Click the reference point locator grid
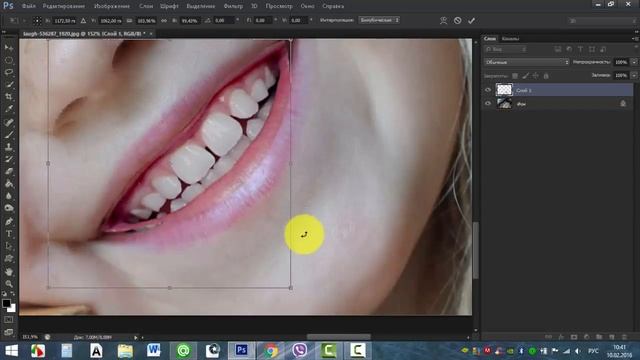This screenshot has width=640, height=360. [37, 20]
